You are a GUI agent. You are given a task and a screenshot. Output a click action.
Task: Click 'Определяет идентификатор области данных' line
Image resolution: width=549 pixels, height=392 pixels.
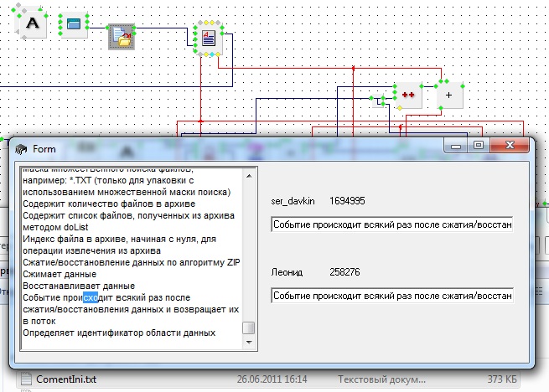[119, 333]
